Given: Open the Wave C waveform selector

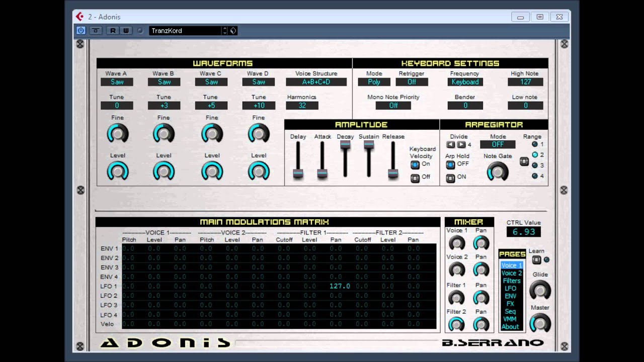Looking at the screenshot, I should click(x=211, y=82).
